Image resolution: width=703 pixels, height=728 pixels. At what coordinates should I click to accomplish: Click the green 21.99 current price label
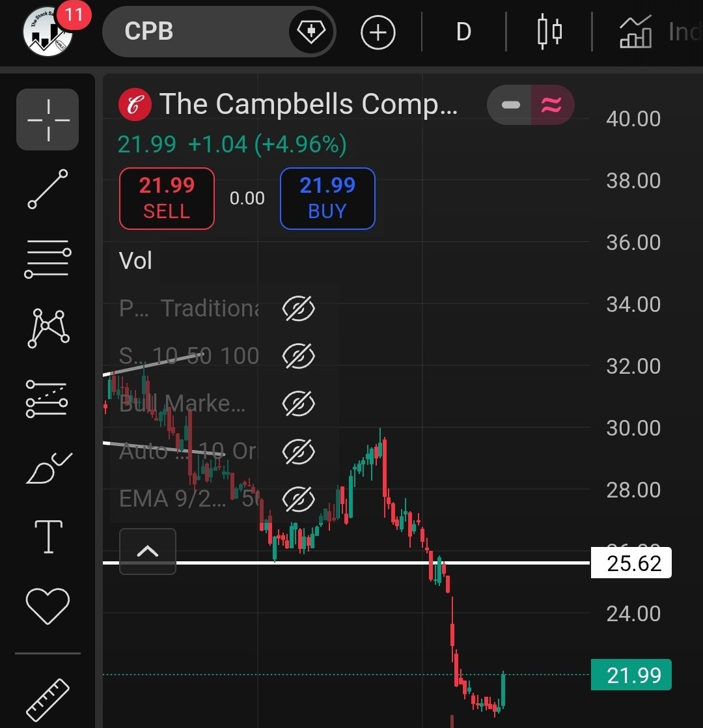click(631, 675)
